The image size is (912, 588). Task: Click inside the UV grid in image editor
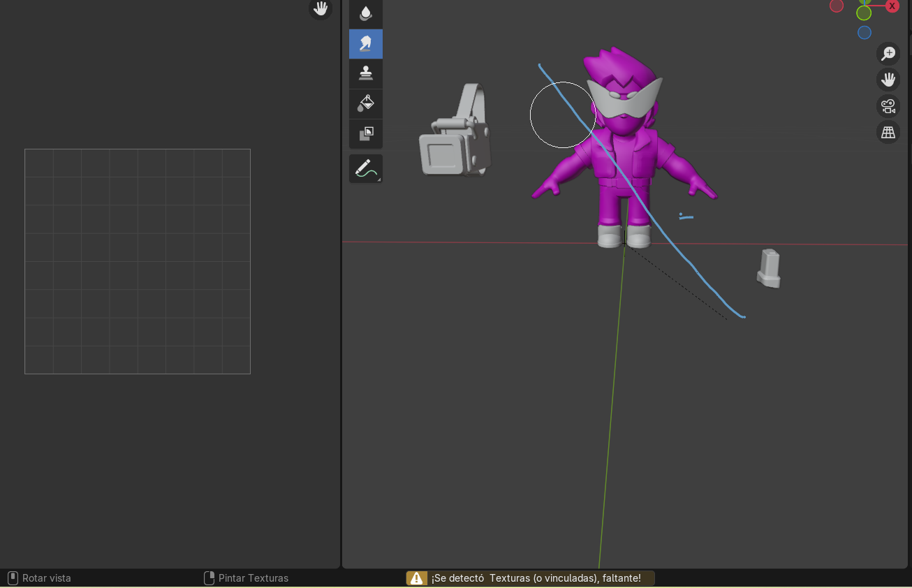tap(138, 261)
